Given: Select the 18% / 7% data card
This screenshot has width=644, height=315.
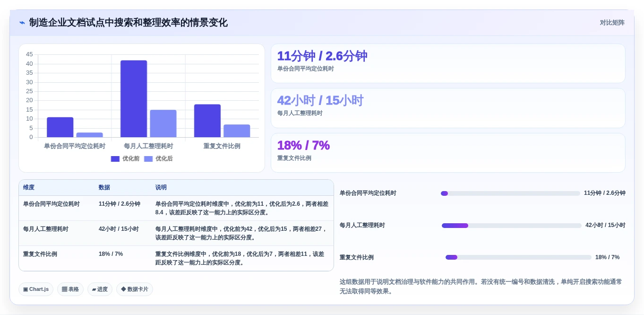Looking at the screenshot, I should point(448,153).
